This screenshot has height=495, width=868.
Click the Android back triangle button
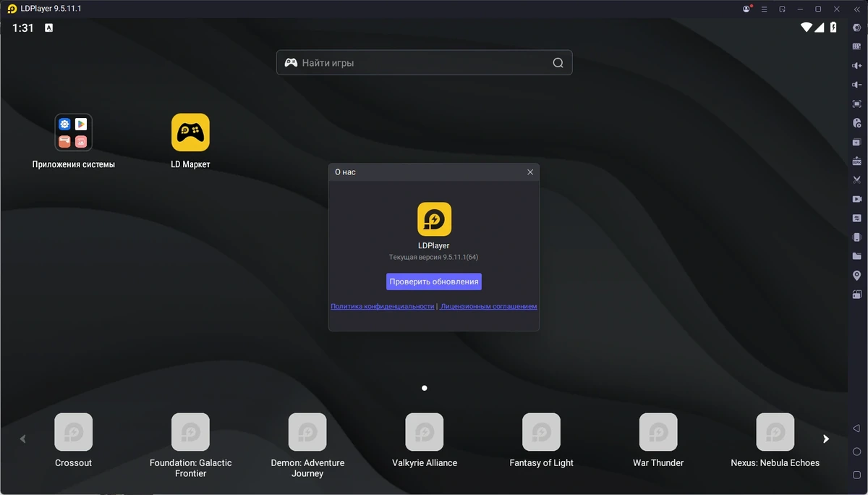(x=857, y=429)
